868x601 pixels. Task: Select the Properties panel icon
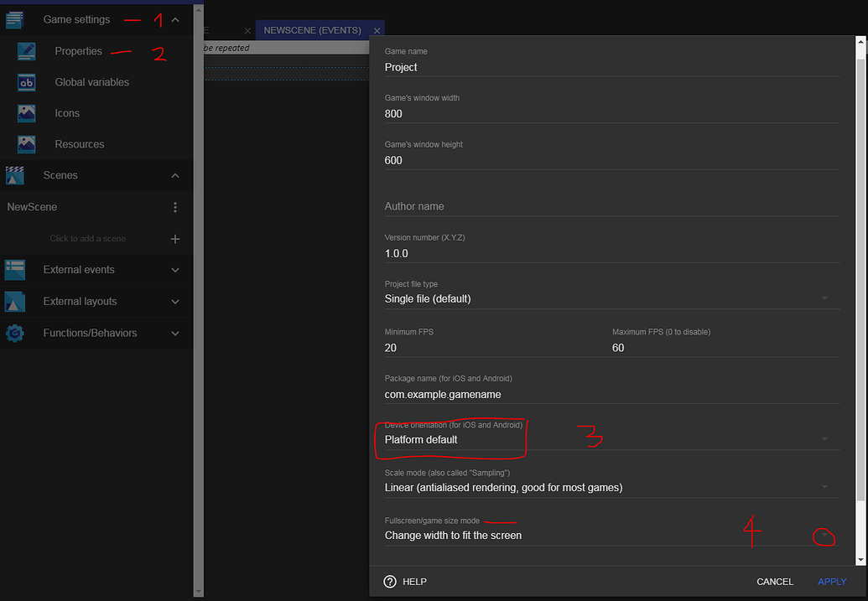tap(28, 50)
